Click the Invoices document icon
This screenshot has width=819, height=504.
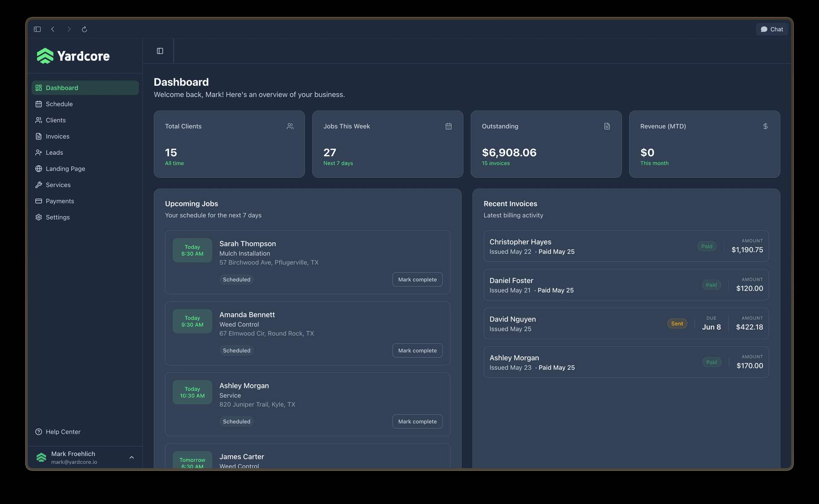(x=39, y=136)
